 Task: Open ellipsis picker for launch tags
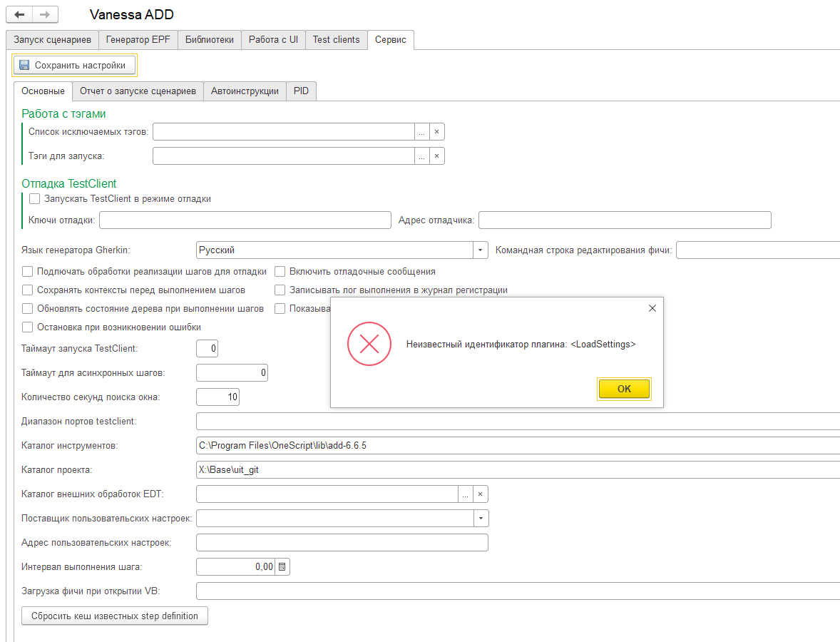(421, 156)
